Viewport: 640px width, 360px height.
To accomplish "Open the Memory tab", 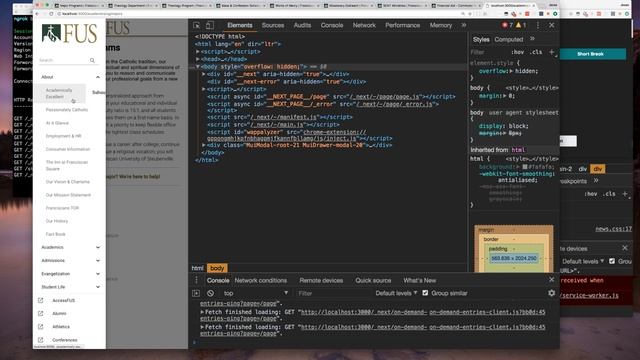I will click(441, 25).
